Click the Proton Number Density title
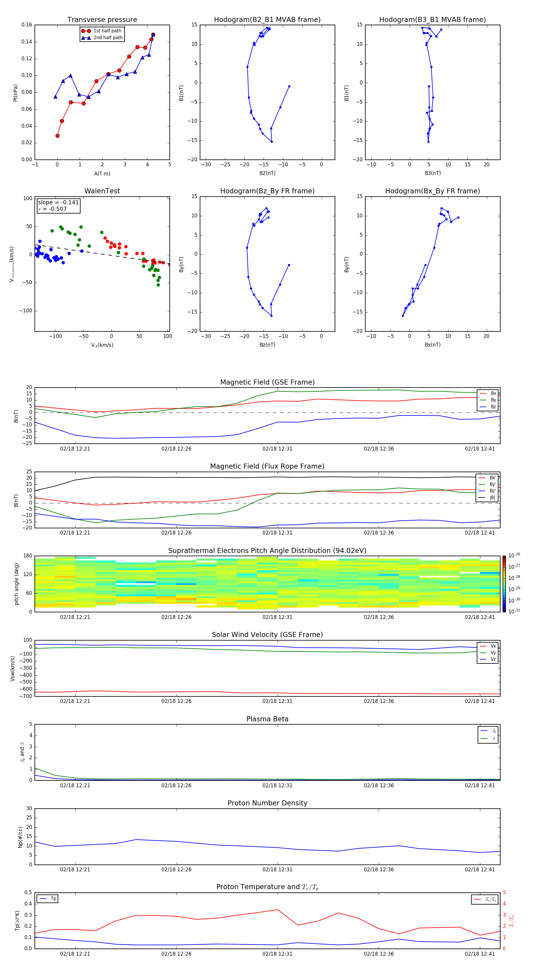The image size is (535, 980). (x=267, y=803)
